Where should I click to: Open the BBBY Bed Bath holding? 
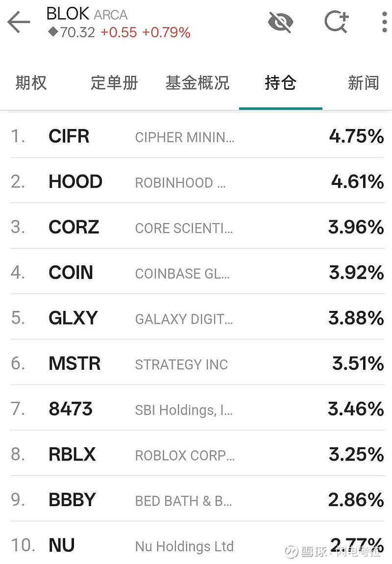pos(196,500)
